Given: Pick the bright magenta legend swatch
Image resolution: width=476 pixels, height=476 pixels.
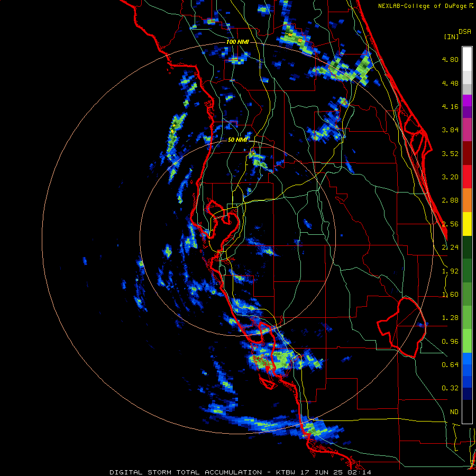Looking at the screenshot, I should (467, 100).
